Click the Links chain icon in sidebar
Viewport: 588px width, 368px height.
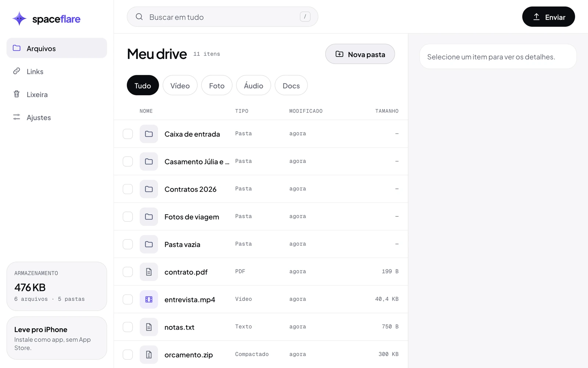pos(17,71)
